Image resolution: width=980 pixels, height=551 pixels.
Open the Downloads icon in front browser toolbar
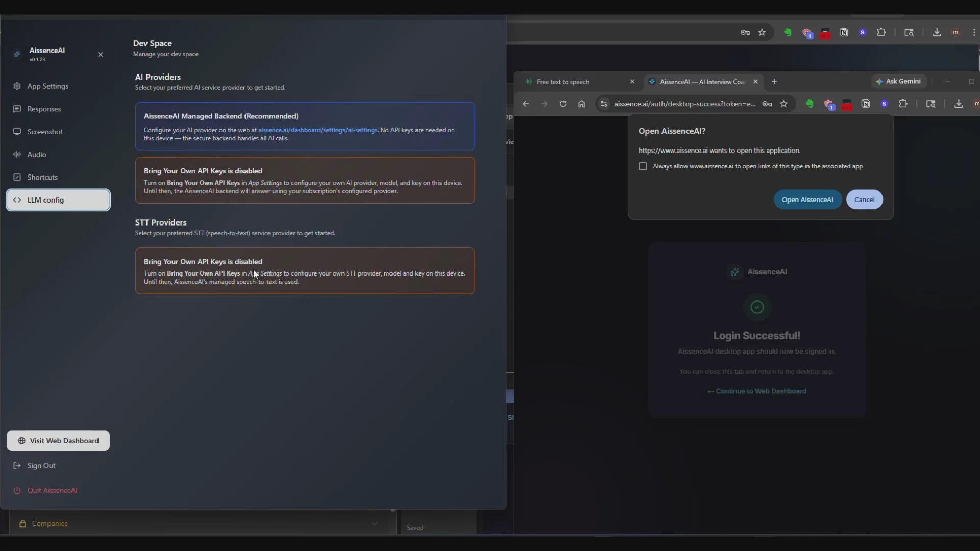959,104
